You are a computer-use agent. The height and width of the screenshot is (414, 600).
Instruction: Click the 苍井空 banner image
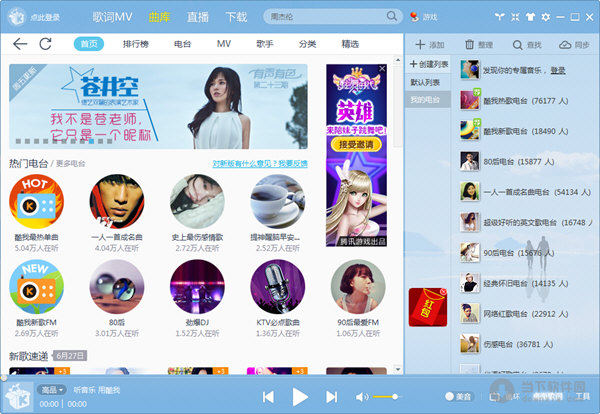point(158,106)
